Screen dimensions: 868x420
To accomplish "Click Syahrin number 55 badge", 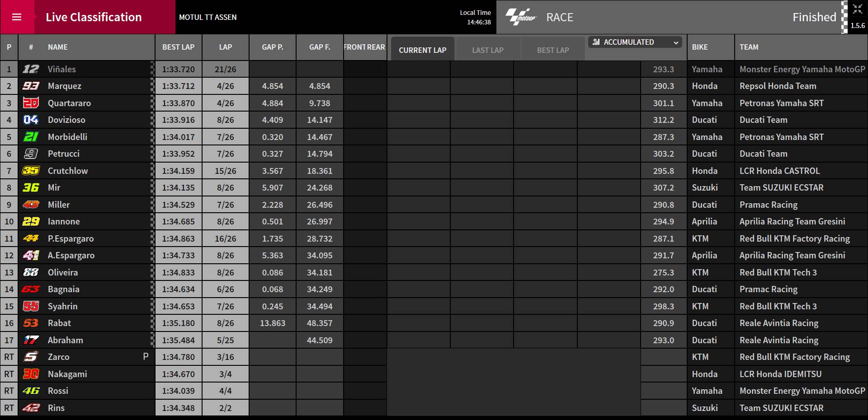I will tap(31, 306).
